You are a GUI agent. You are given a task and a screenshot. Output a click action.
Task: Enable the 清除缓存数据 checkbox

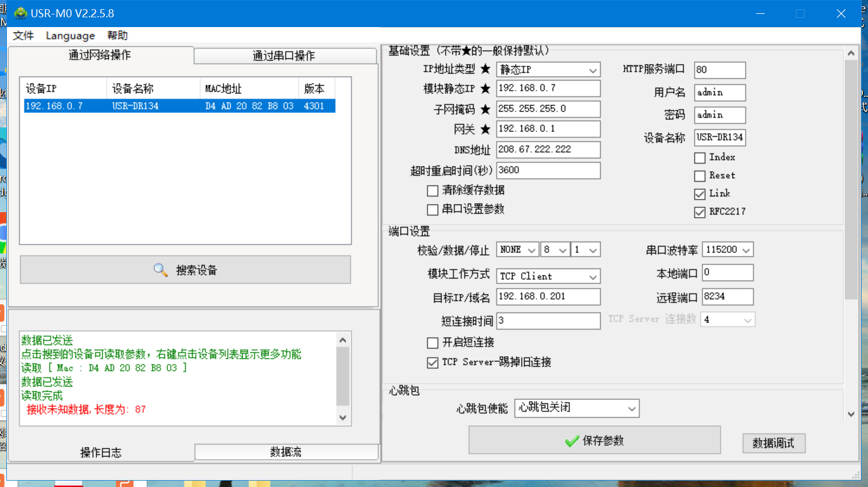[432, 191]
